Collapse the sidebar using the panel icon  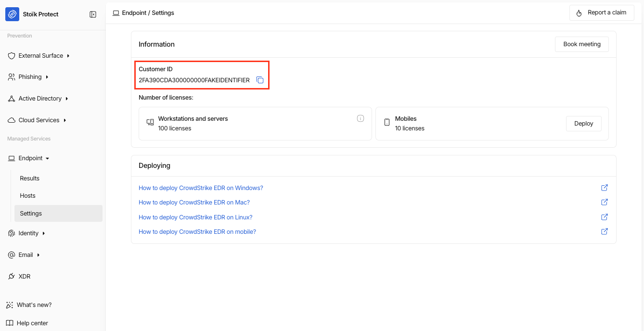click(x=93, y=14)
